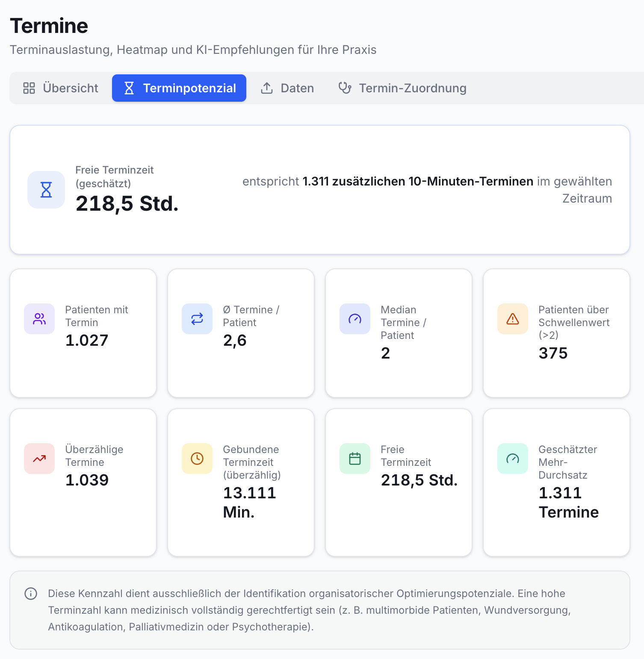Click the label 'Patienten mit Termin'
This screenshot has height=659, width=644.
click(97, 316)
